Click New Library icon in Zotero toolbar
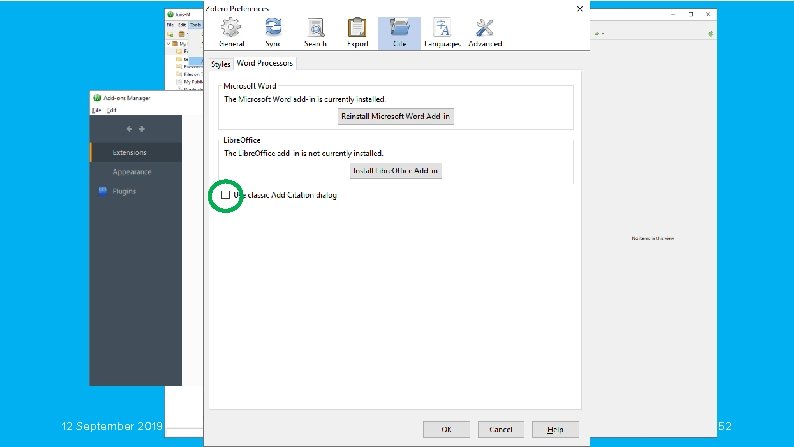 coord(182,34)
